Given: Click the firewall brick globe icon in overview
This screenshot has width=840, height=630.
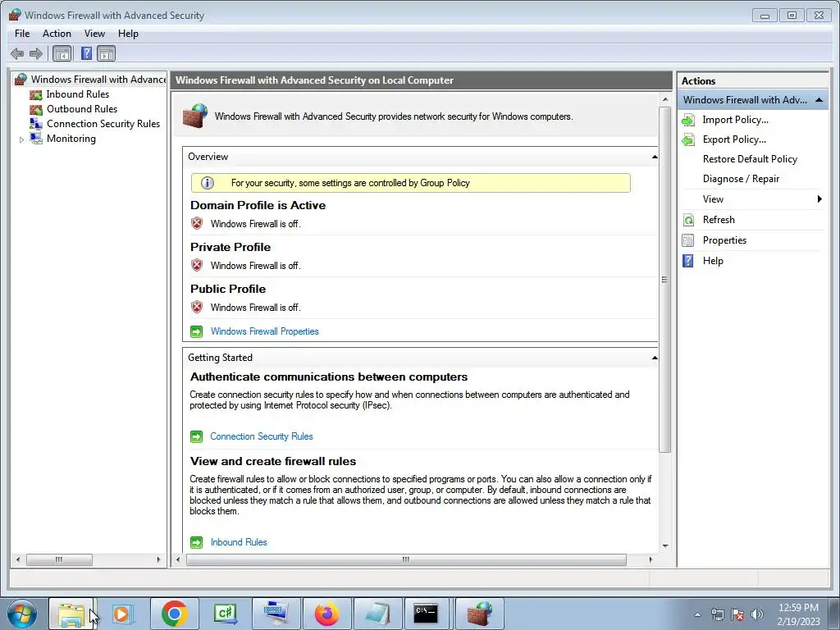Looking at the screenshot, I should pyautogui.click(x=195, y=116).
